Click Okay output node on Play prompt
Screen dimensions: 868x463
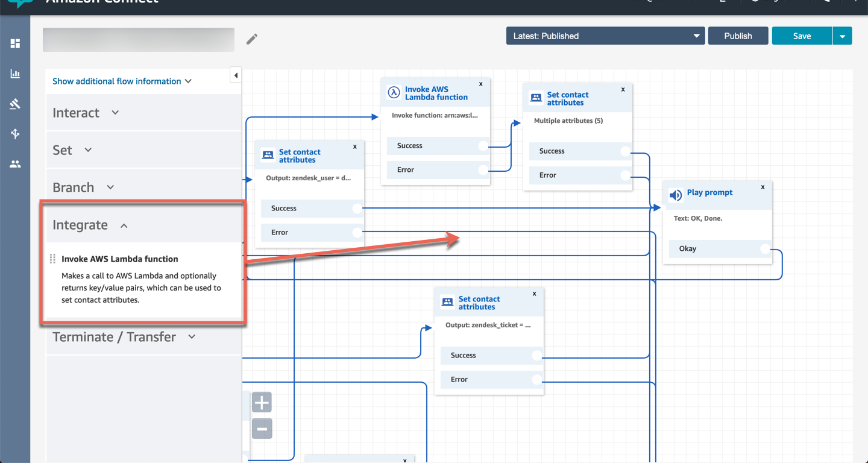(765, 248)
